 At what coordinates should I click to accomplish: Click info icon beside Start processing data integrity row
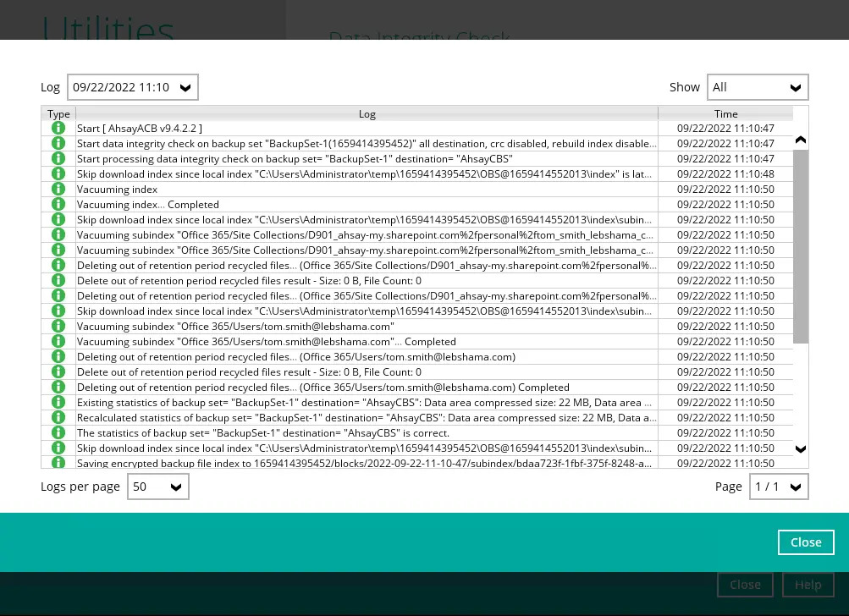pyautogui.click(x=58, y=159)
